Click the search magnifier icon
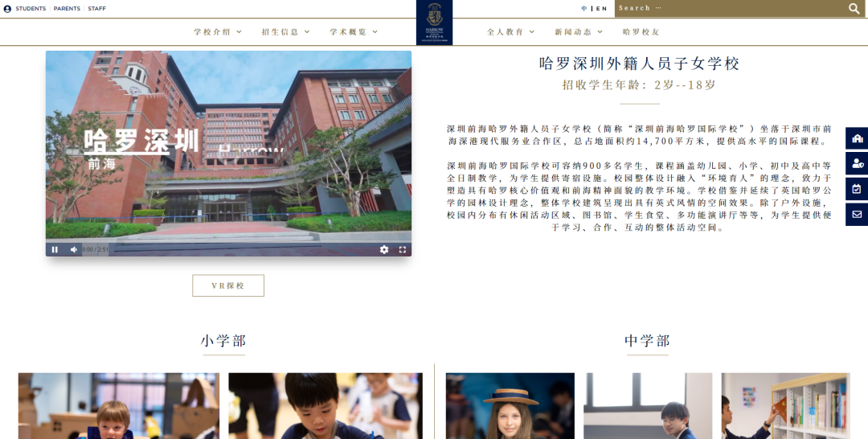Viewport: 868px width, 439px height. pos(854,9)
